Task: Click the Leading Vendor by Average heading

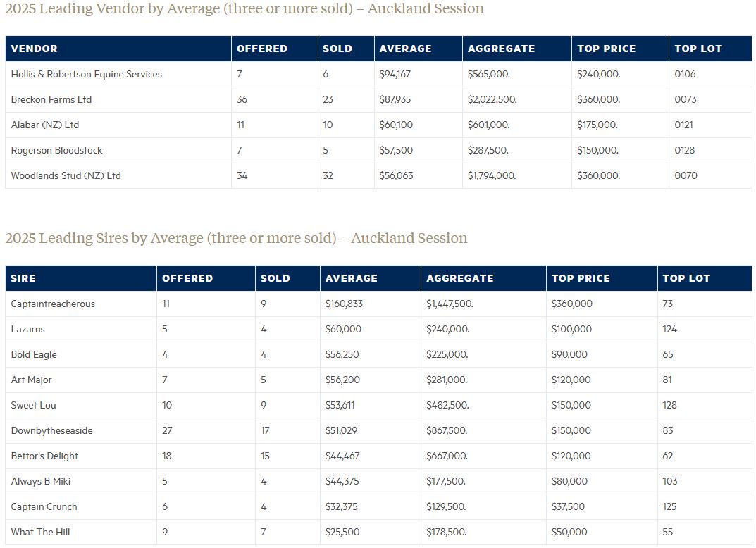Action: 244,9
